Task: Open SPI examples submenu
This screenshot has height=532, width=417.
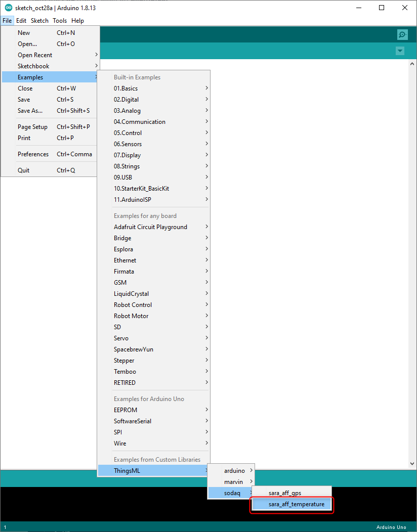Action: click(x=153, y=432)
